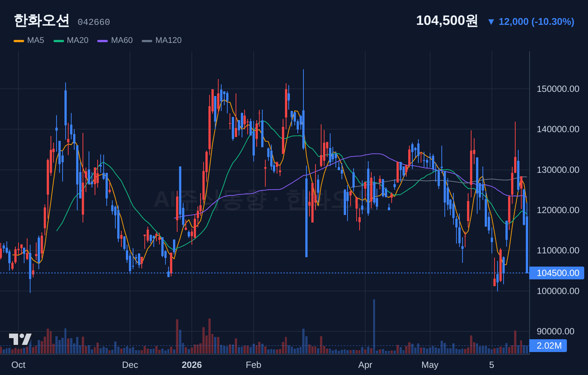Image resolution: width=588 pixels, height=375 pixels.
Task: Click the highlighted 2.02M volume tag
Action: click(x=548, y=346)
